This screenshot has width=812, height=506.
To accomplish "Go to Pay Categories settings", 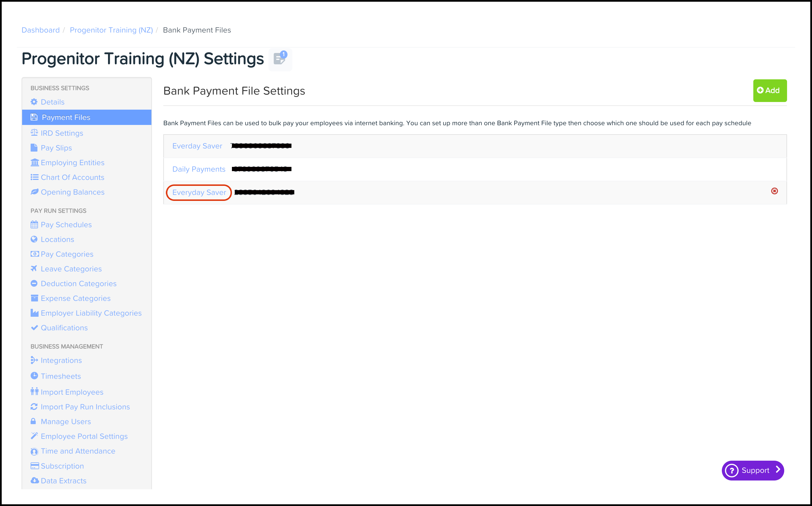I will click(x=67, y=254).
